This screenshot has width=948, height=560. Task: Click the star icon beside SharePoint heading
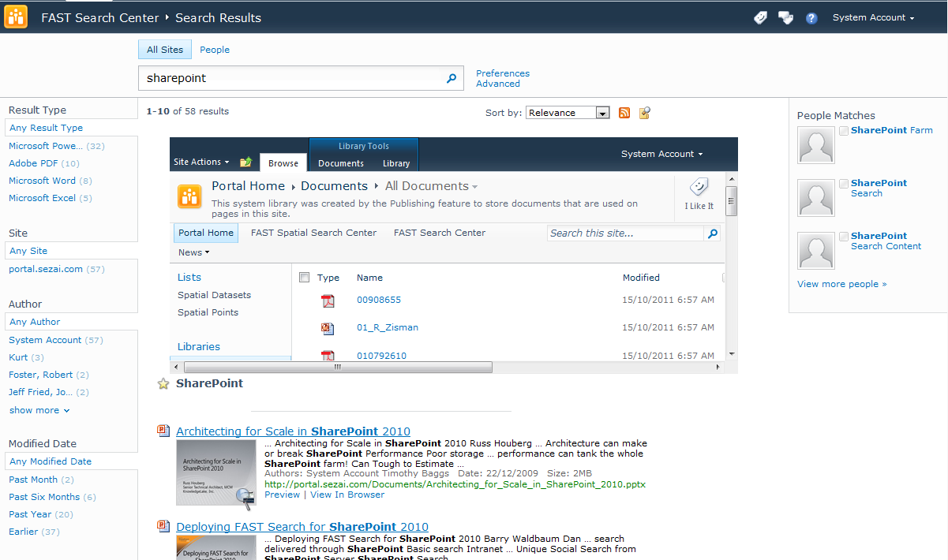click(x=163, y=384)
